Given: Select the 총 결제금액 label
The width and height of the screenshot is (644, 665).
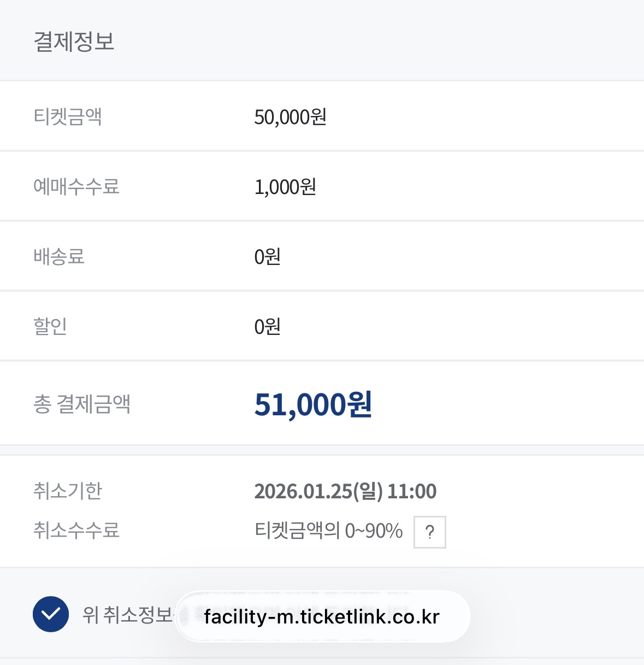Looking at the screenshot, I should pyautogui.click(x=82, y=404).
